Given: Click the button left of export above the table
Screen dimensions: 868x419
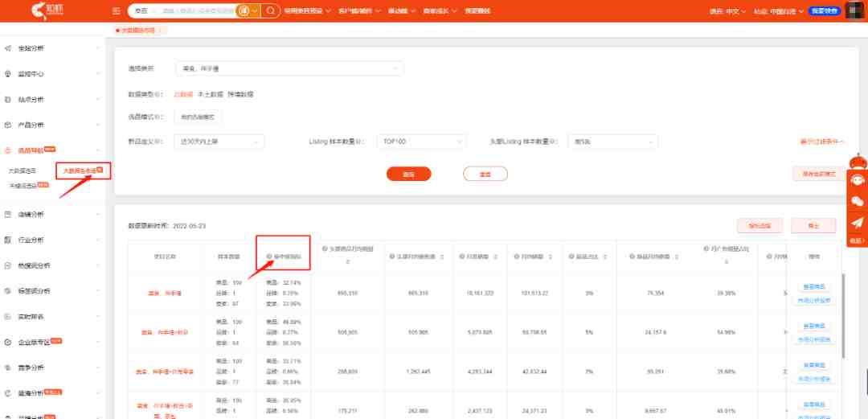Looking at the screenshot, I should point(759,225).
